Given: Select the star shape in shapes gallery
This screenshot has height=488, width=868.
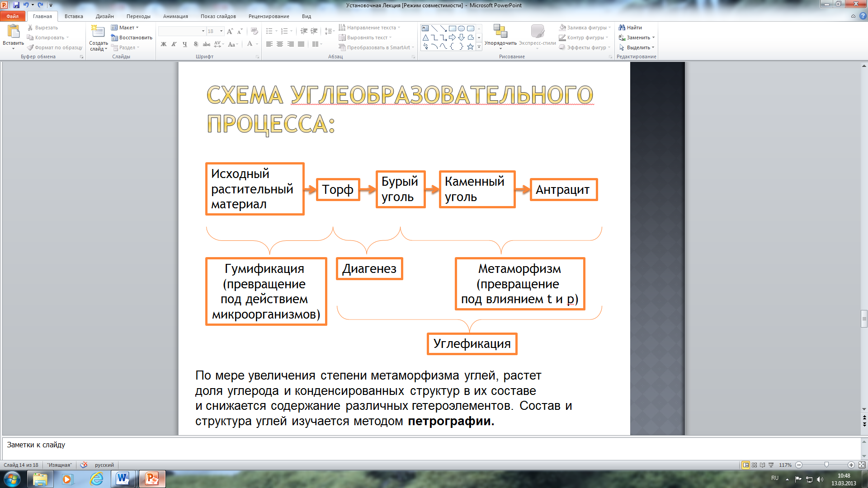Looking at the screenshot, I should tap(470, 47).
